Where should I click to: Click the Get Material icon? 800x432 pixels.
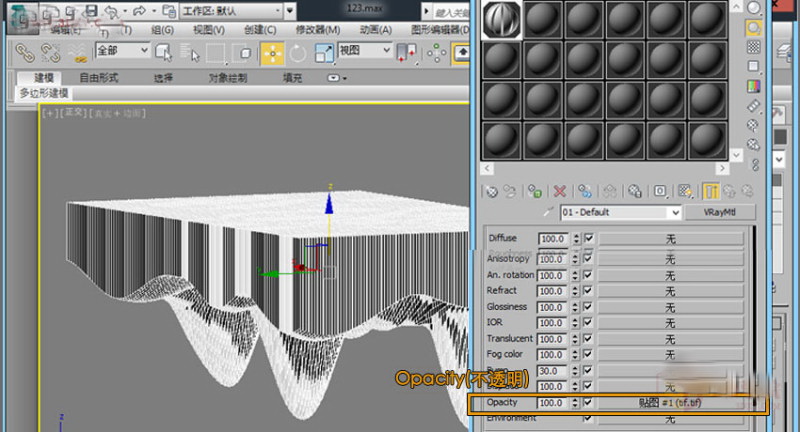pyautogui.click(x=490, y=190)
